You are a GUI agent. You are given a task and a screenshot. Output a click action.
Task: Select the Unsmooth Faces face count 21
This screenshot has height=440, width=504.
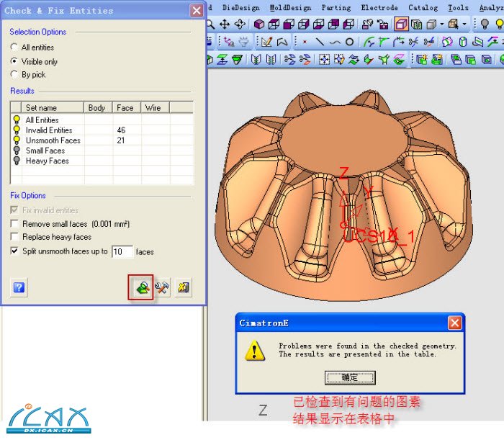click(x=121, y=140)
